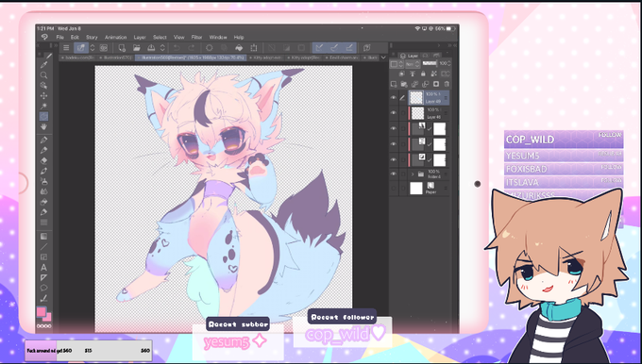Select the Frame border tool
The width and height of the screenshot is (642, 364).
[x=43, y=257]
